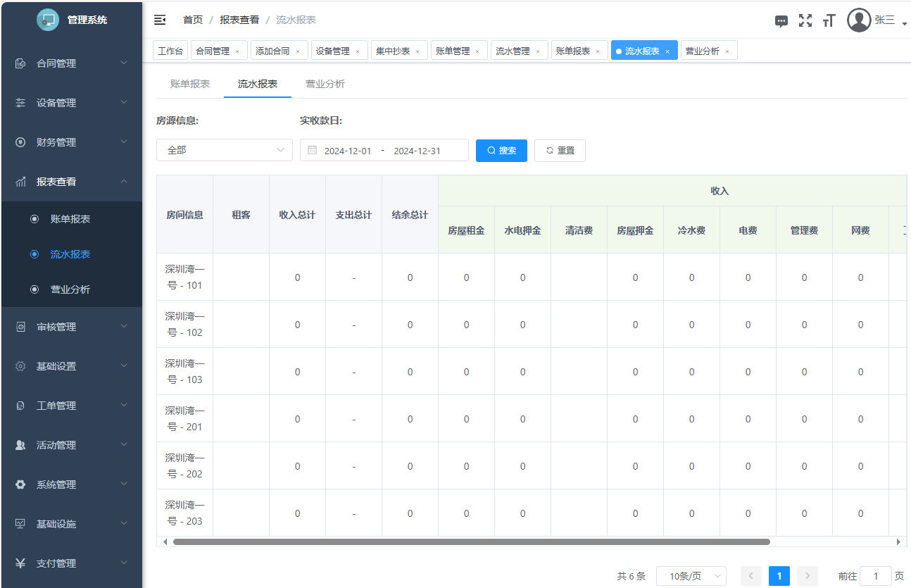Click the blue 搜索 button
Screen dimensions: 911x588
click(x=501, y=151)
